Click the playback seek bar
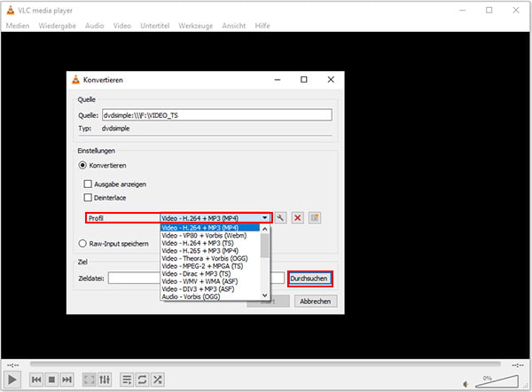532x392 pixels. point(265,364)
